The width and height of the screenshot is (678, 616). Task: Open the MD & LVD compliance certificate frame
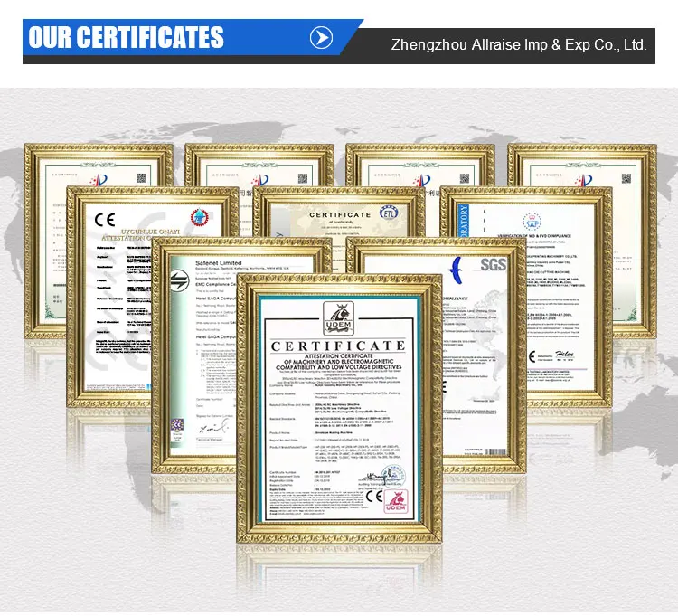[569, 297]
